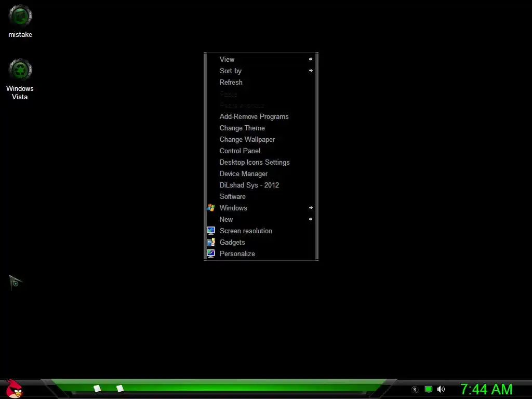Click the Angry Birds start button
This screenshot has width=532, height=399.
(14, 389)
